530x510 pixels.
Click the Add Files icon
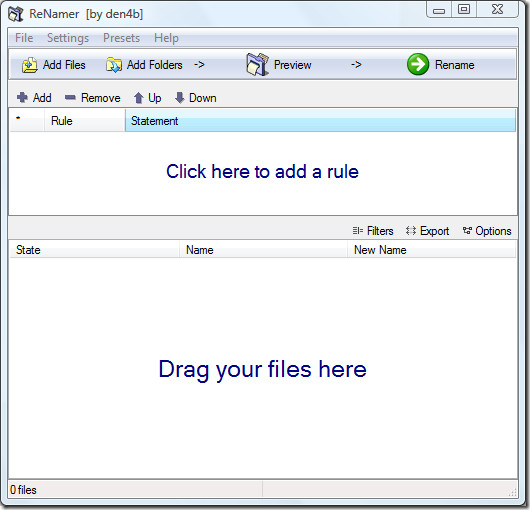[29, 65]
